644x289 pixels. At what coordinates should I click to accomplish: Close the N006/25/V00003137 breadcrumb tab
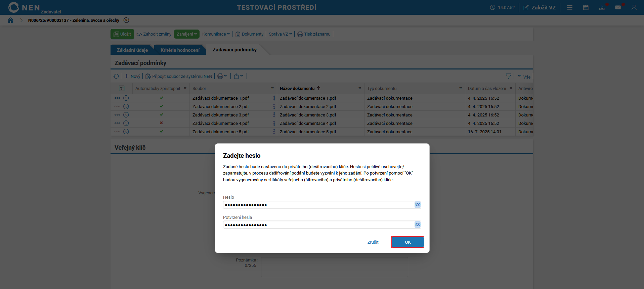126,20
